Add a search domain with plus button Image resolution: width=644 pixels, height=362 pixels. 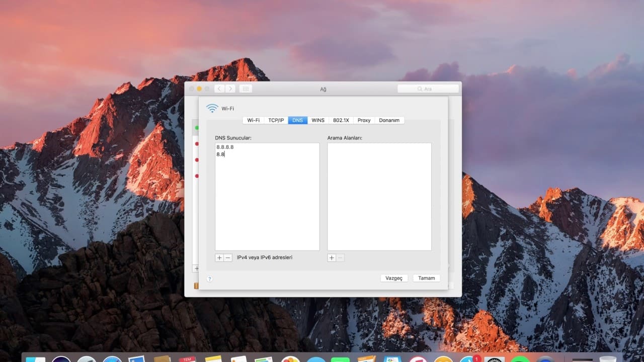click(332, 257)
